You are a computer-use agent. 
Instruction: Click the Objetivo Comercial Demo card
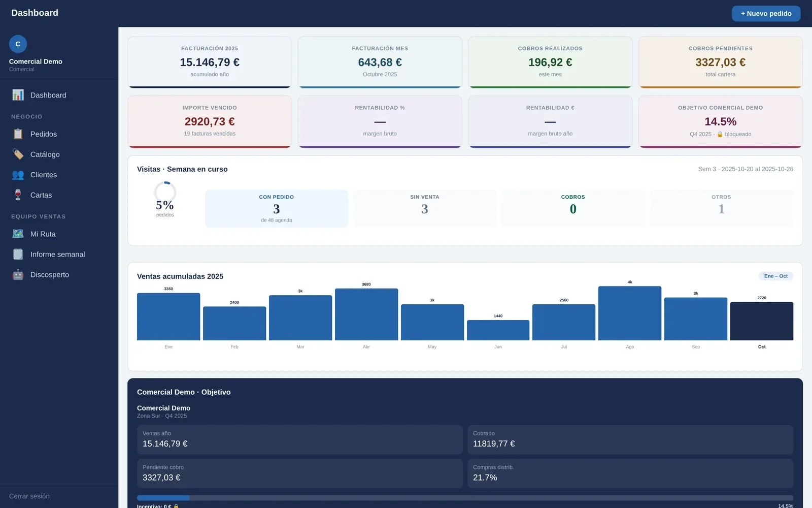point(721,122)
